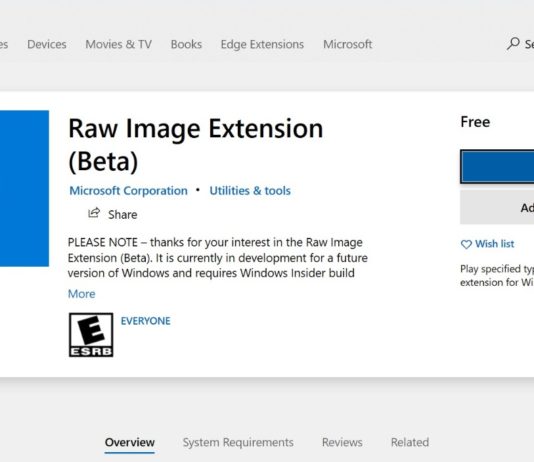Viewport: 534px width, 462px height.
Task: Click the gray Add to cart button
Action: (x=497, y=207)
